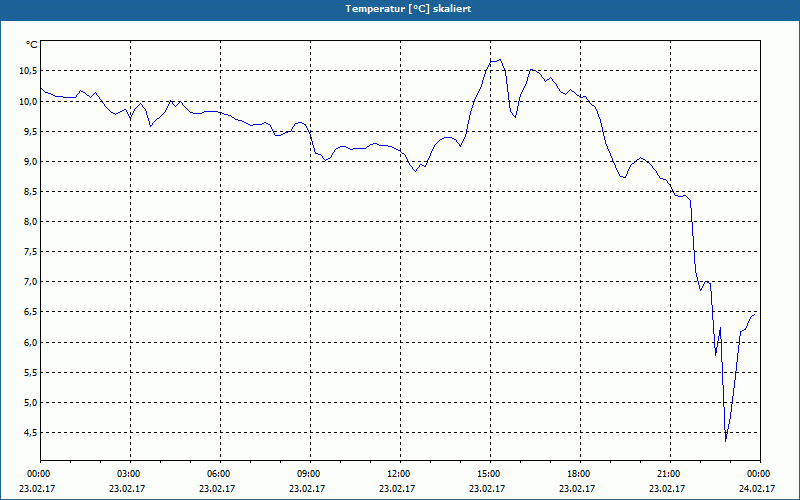Click the 23.02.17 date below 21:00
Image resolution: width=800 pixels, height=500 pixels.
click(667, 489)
